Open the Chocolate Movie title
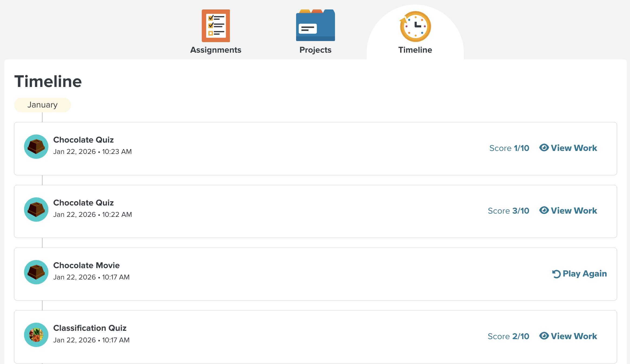Viewport: 630px width, 364px height. [x=86, y=265]
